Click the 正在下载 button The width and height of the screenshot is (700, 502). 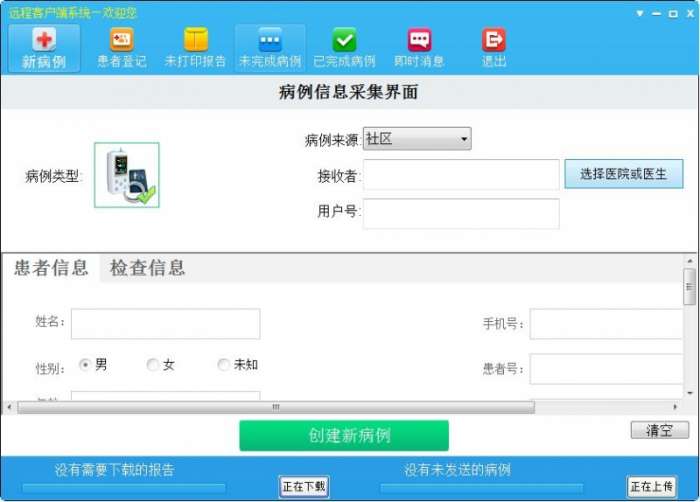pos(304,486)
